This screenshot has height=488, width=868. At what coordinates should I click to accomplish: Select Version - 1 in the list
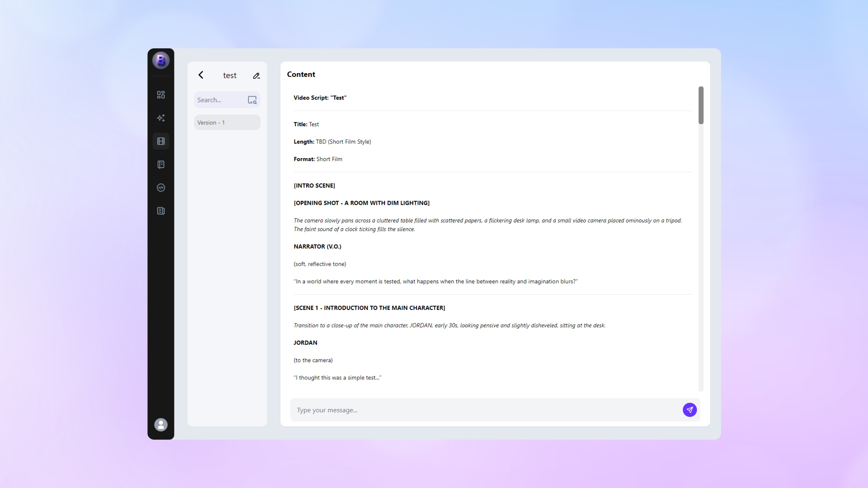click(x=227, y=123)
